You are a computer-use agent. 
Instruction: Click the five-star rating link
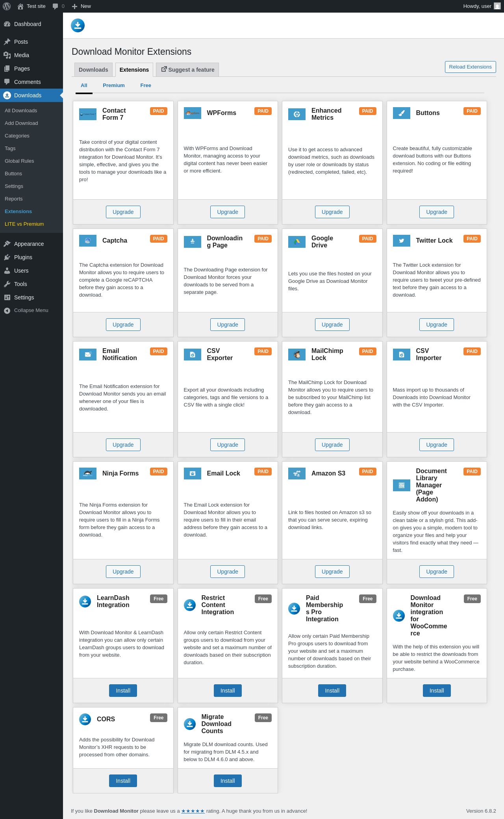(x=193, y=811)
